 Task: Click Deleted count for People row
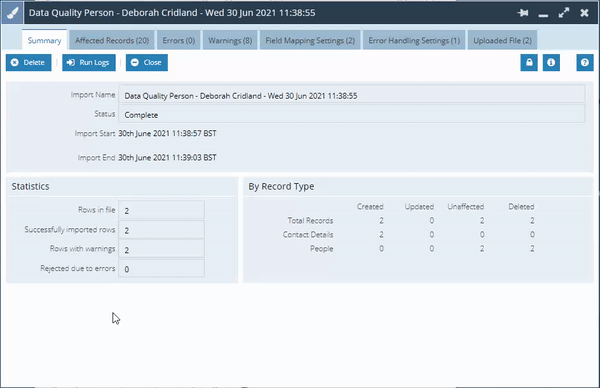coord(532,249)
